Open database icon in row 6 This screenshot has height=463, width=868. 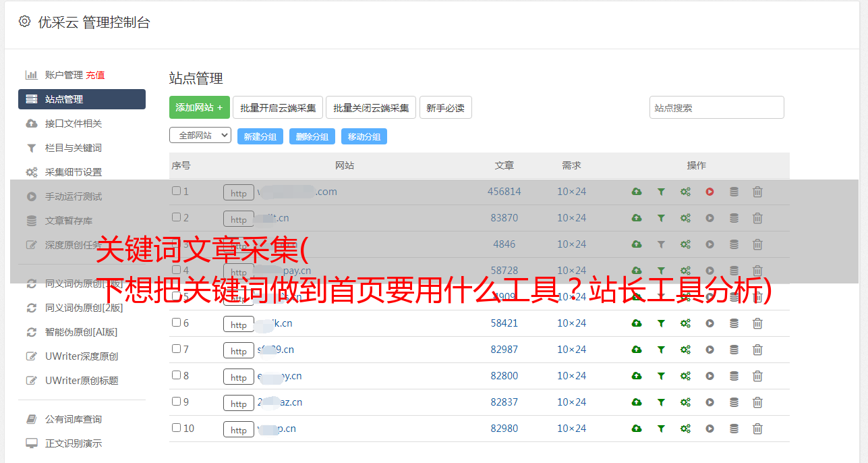tap(734, 323)
